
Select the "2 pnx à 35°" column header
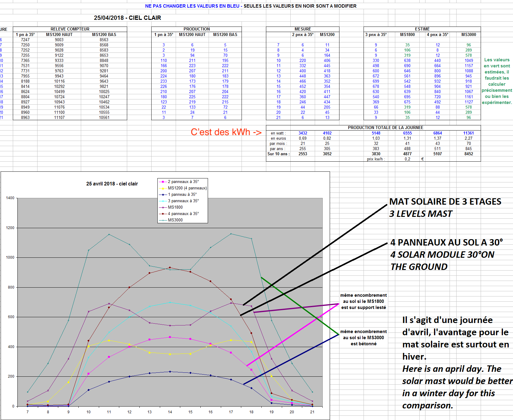point(303,34)
